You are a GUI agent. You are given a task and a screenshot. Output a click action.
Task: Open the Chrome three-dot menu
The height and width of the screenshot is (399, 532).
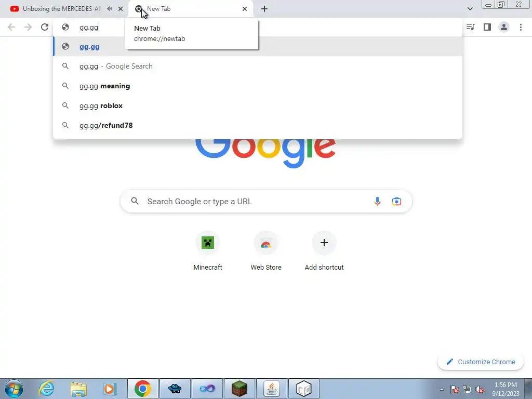tap(521, 27)
